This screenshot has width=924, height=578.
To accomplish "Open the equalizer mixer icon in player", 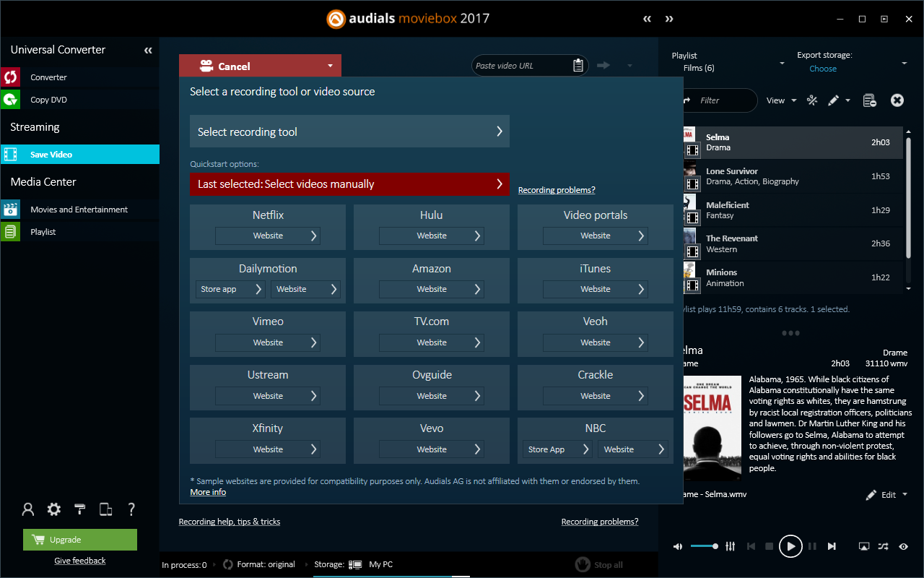I will (x=731, y=547).
